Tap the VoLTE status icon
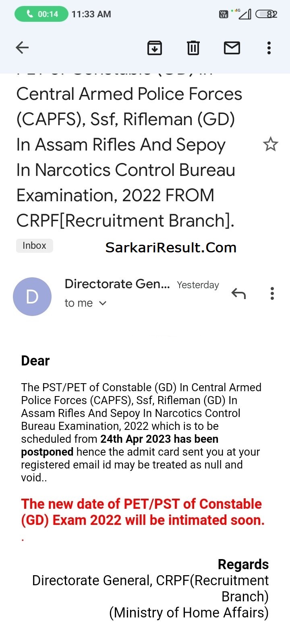This screenshot has width=290, height=644. [224, 14]
